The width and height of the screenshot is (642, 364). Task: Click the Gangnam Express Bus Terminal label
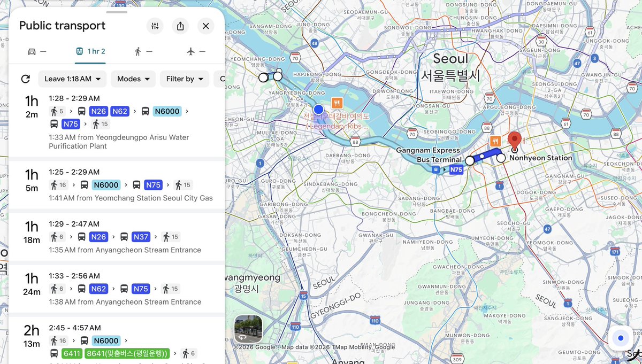point(429,155)
